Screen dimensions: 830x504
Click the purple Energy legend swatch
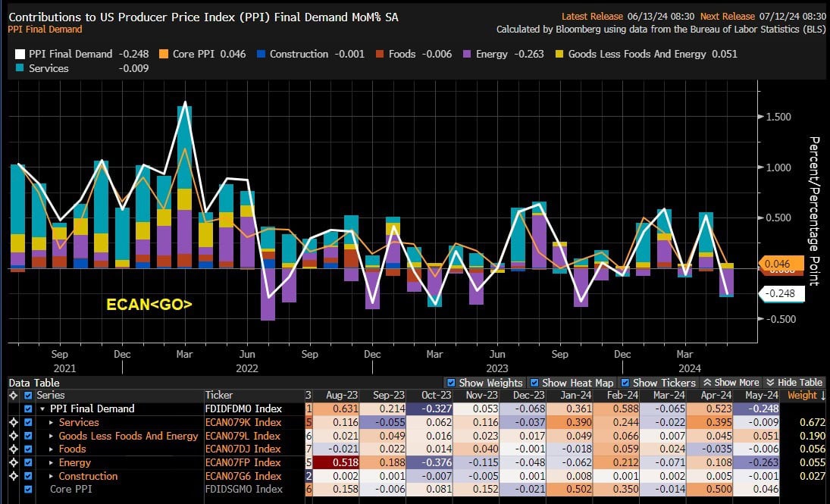pos(468,55)
